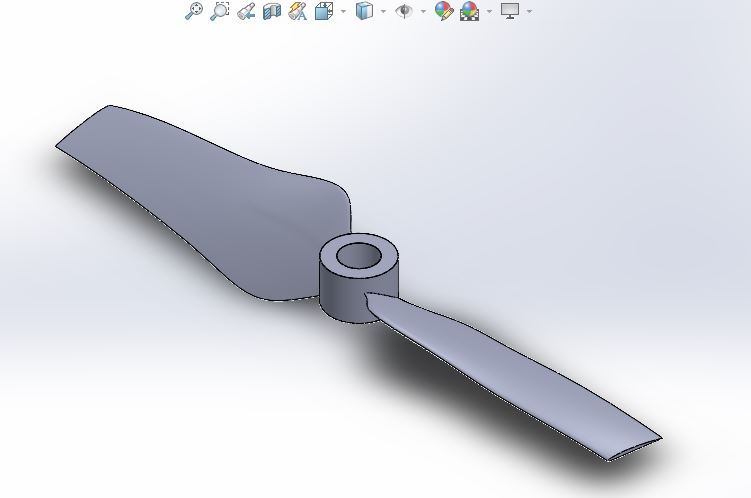Return to Previous View
The width and height of the screenshot is (751, 498).
pos(246,11)
